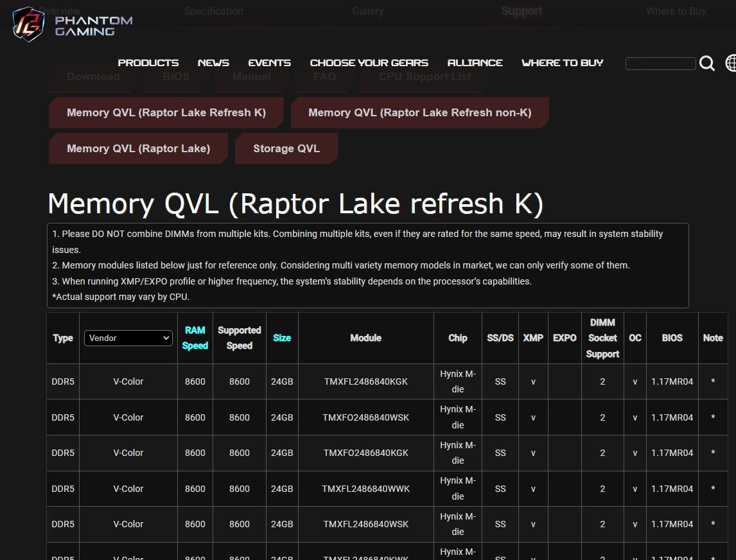Open the NEWS menu item
The height and width of the screenshot is (560, 736).
pos(214,63)
